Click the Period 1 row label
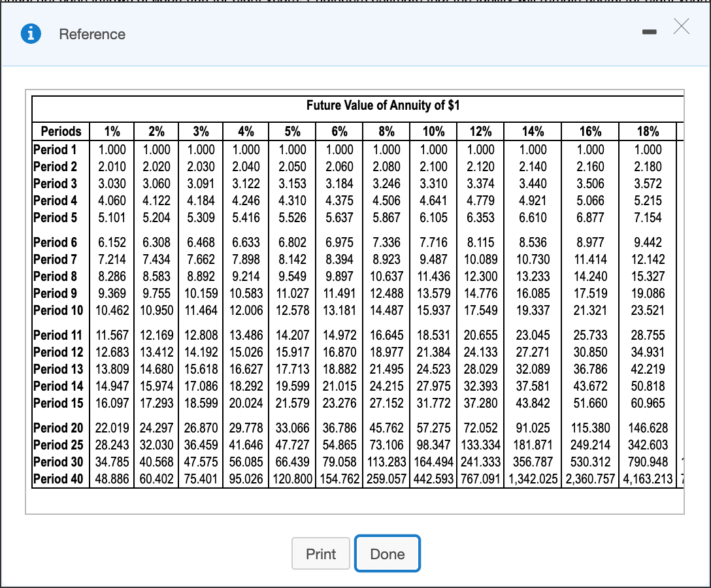The width and height of the screenshot is (711, 588). pyautogui.click(x=54, y=150)
